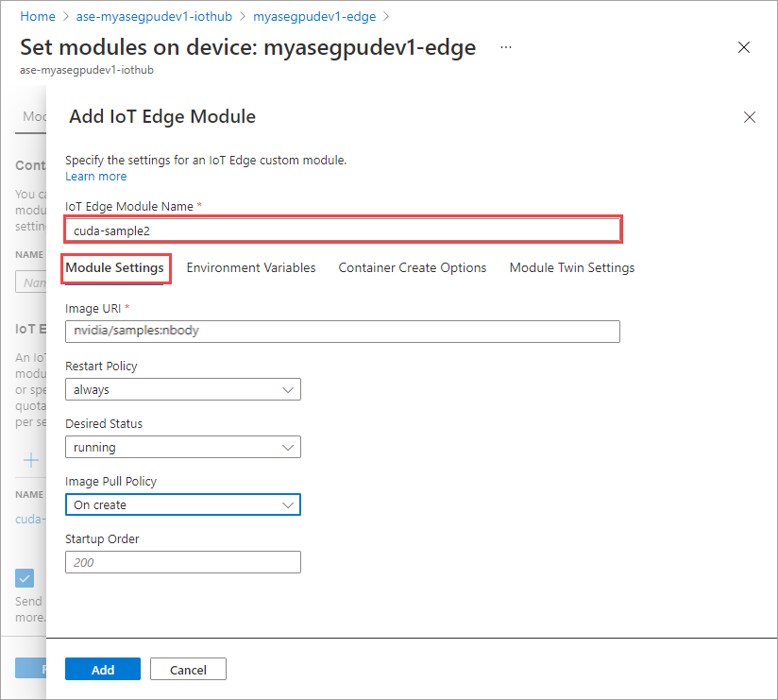Viewport: 778px width, 700px height.
Task: Close the Set modules on device page
Action: pyautogui.click(x=744, y=46)
